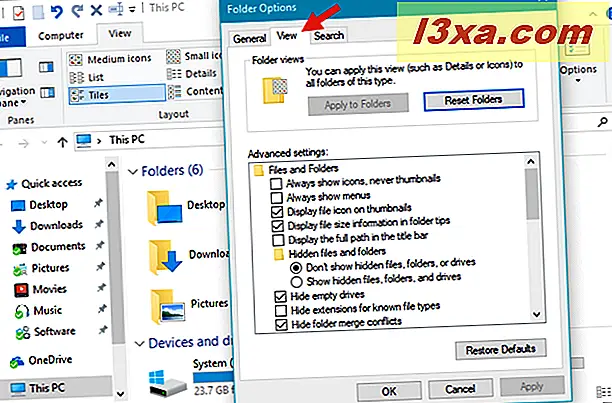Go up one level with Up arrow
Screen dimensions: 612x403
(62, 142)
